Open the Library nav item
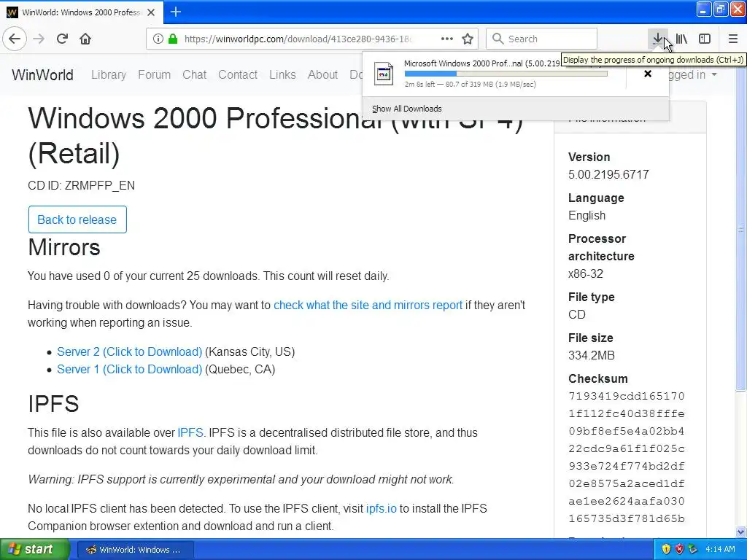 [109, 75]
